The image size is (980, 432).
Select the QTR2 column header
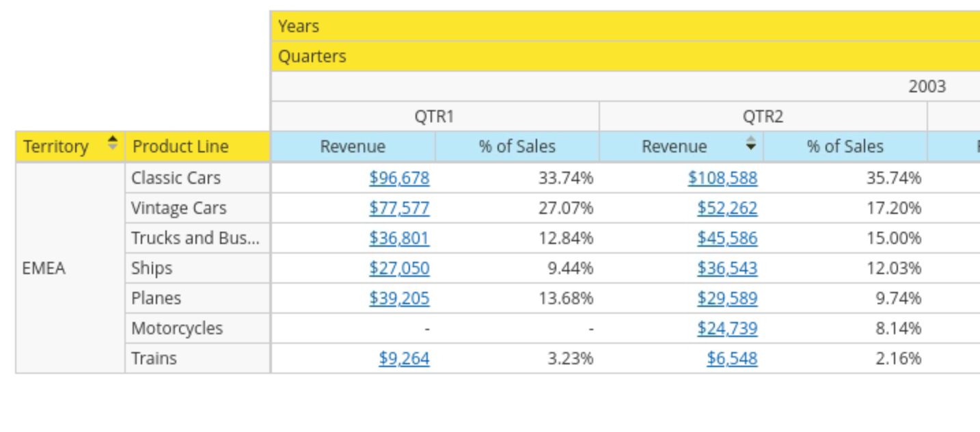(x=763, y=117)
